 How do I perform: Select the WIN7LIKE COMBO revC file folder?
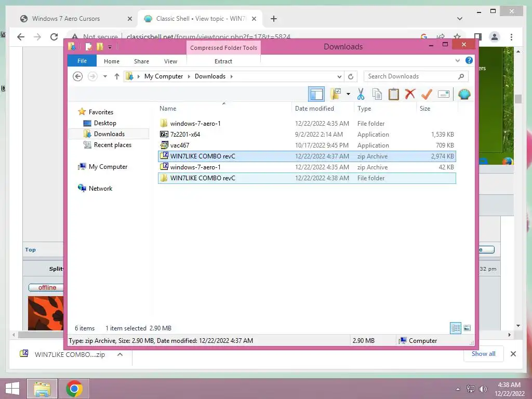(307, 178)
